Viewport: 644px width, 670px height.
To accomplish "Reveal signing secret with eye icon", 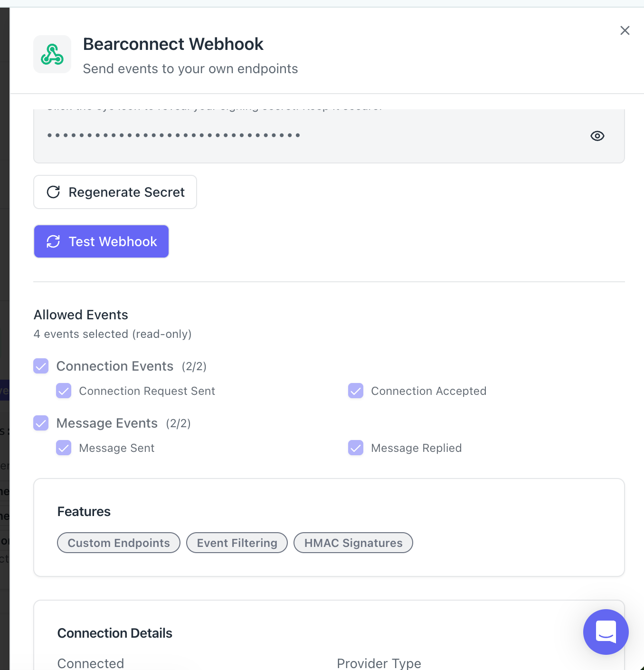I will 597,136.
